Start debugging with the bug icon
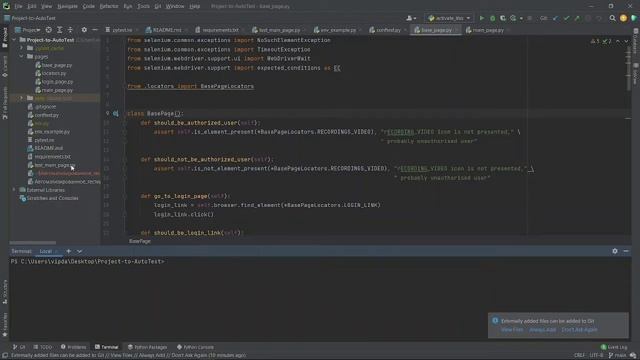The height and width of the screenshot is (360, 640). (x=492, y=18)
